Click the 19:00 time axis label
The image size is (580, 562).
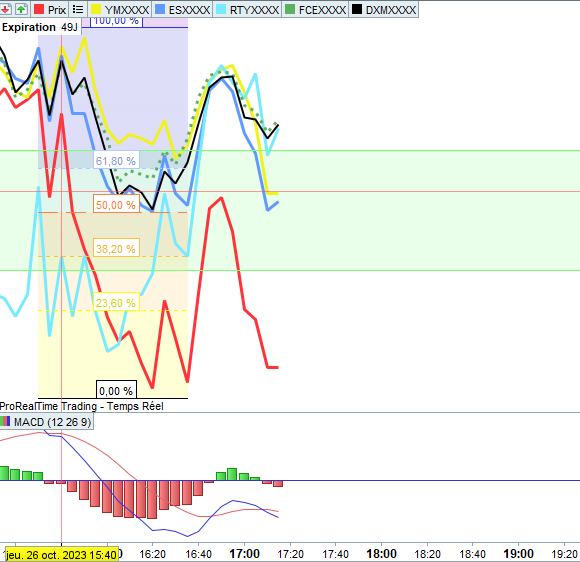[519, 554]
